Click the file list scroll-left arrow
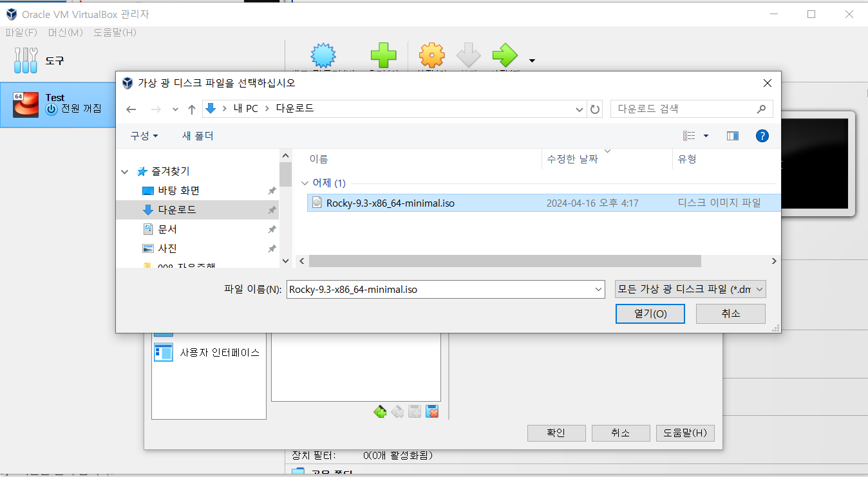This screenshot has height=477, width=868. [x=301, y=261]
